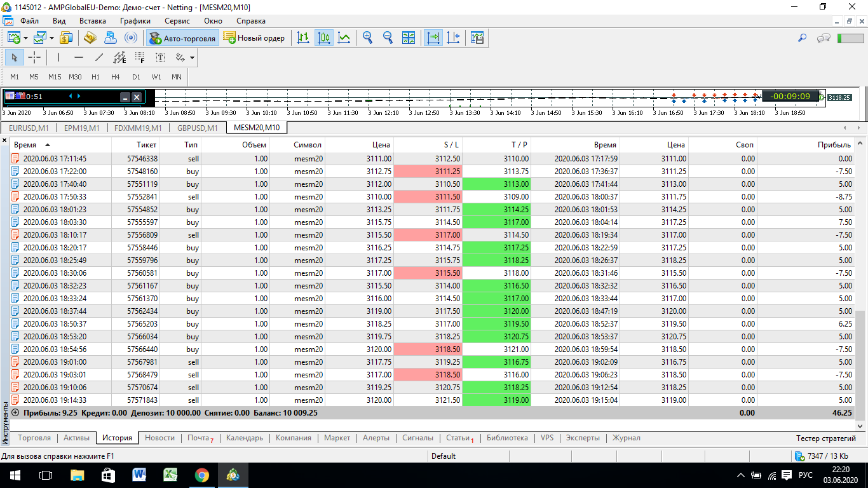Image resolution: width=868 pixels, height=488 pixels.
Task: Zoom in on the chart
Action: coord(367,38)
